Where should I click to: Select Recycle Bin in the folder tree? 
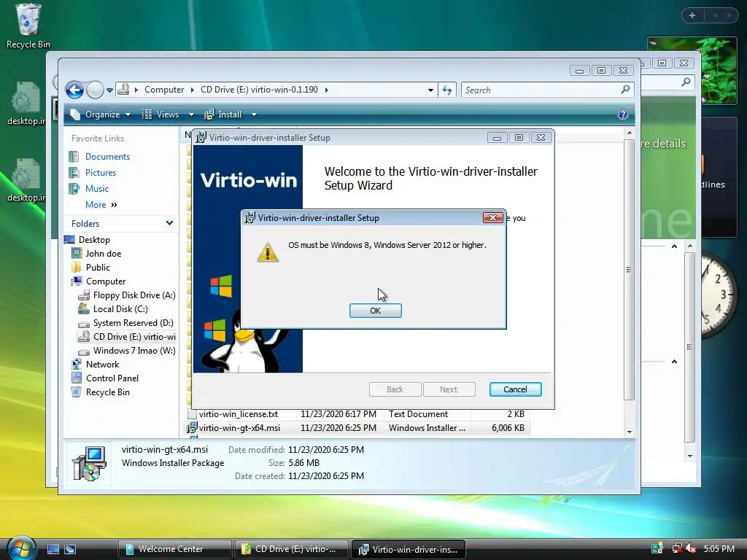[x=108, y=392]
